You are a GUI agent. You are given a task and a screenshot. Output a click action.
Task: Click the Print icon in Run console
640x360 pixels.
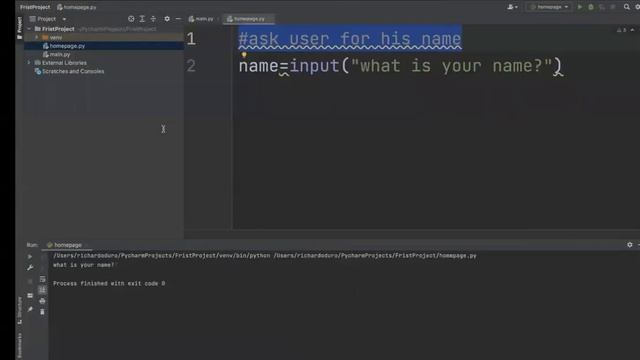[x=42, y=301]
